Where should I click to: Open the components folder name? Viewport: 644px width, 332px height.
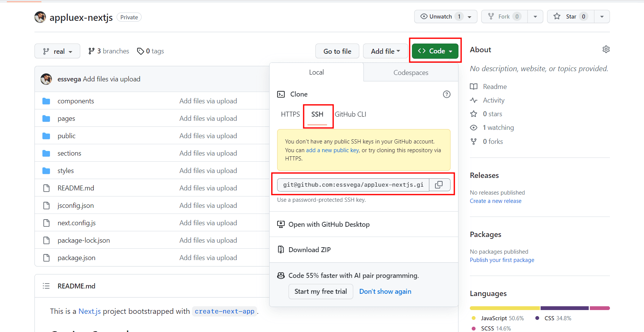[76, 101]
